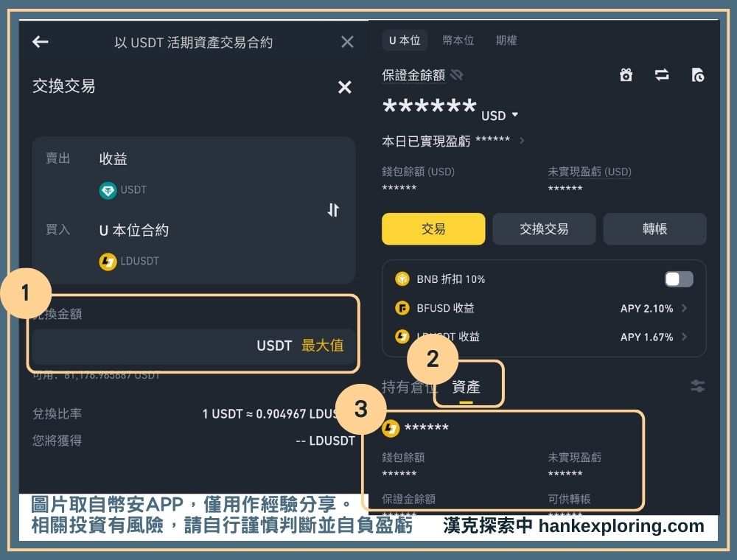Select the 持有倉位 tab
Image resolution: width=737 pixels, height=560 pixels.
[408, 387]
